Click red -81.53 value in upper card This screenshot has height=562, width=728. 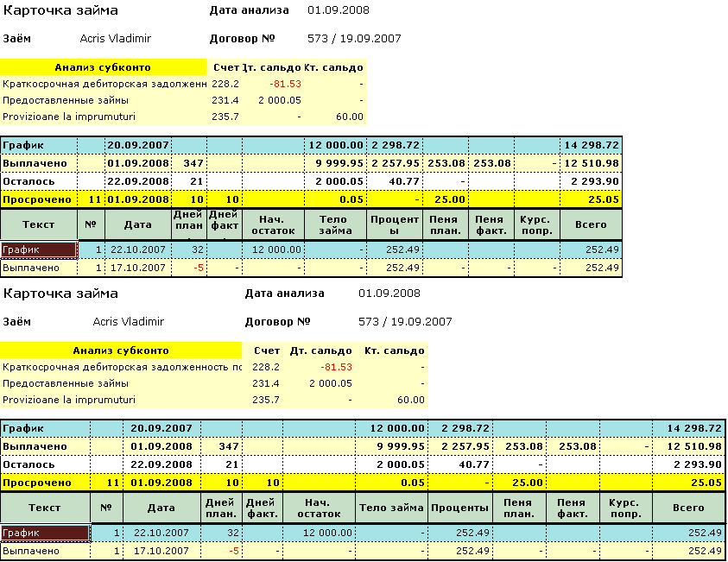point(285,84)
